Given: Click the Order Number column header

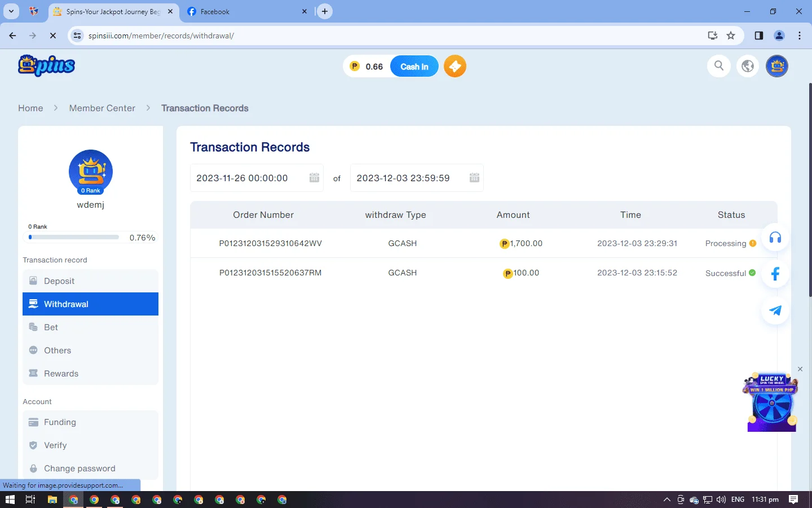Looking at the screenshot, I should click(x=263, y=215).
